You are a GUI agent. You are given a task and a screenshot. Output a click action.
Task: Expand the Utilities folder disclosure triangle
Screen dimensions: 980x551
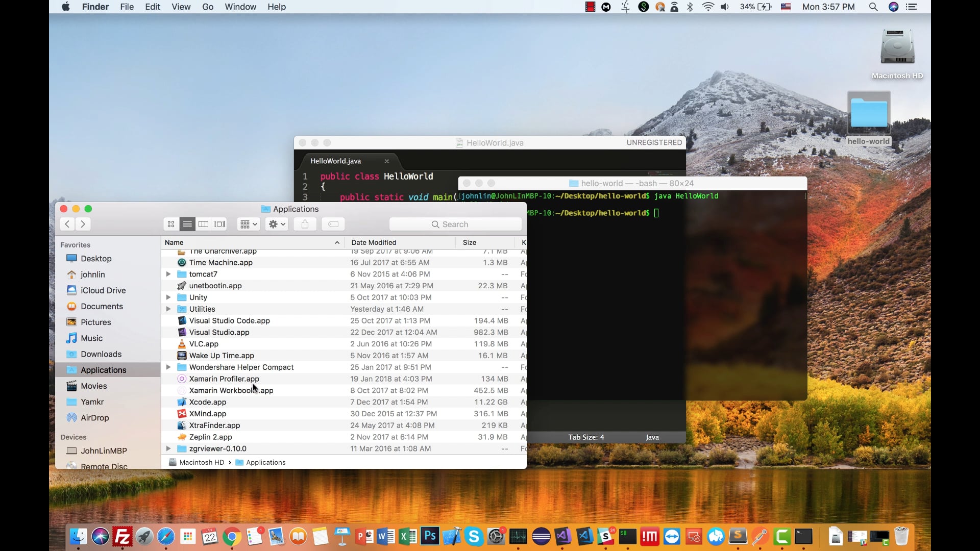pyautogui.click(x=168, y=309)
